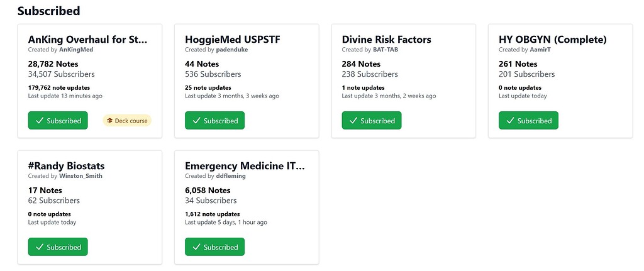
Task: Click the checkmark icon on HoggieMed Subscribed button
Action: point(196,121)
